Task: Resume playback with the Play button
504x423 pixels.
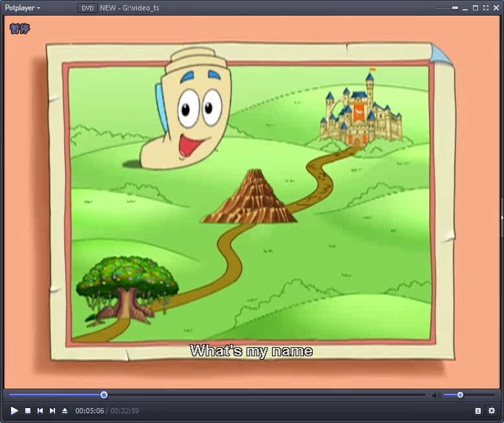Action: pos(14,411)
